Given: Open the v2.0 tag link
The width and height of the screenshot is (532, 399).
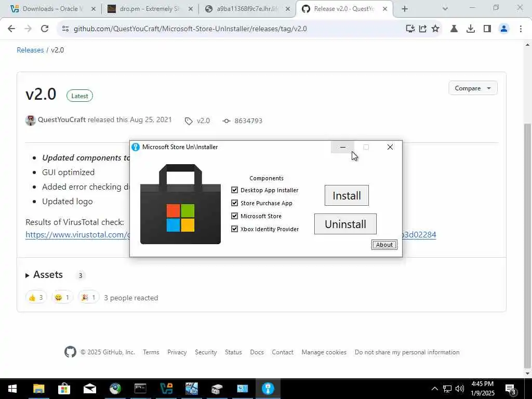Looking at the screenshot, I should 197,121.
